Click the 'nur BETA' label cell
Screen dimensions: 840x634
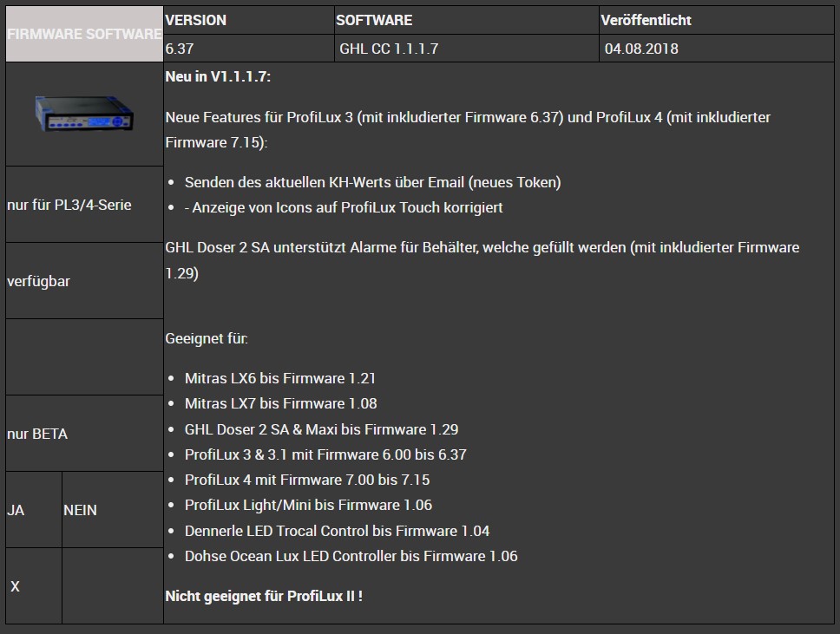(x=37, y=434)
